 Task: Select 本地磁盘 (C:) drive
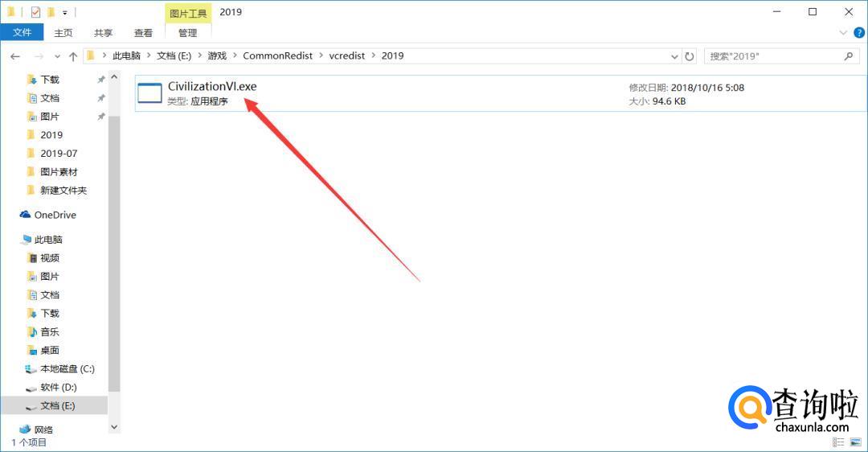point(67,369)
